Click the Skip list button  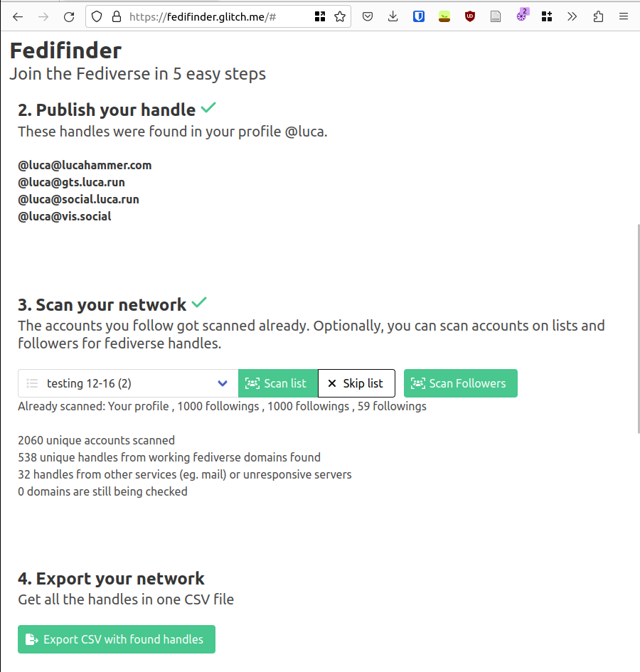(x=356, y=383)
